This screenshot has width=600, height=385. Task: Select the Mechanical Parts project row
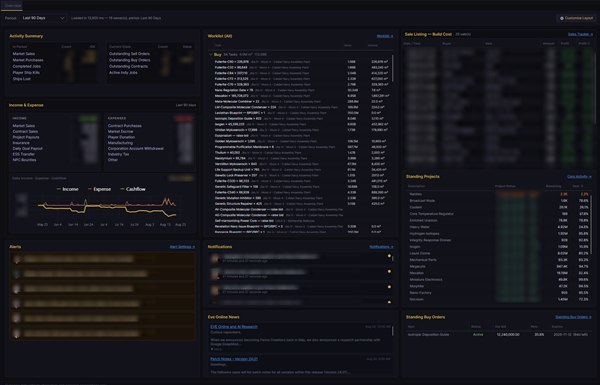[x=497, y=260]
